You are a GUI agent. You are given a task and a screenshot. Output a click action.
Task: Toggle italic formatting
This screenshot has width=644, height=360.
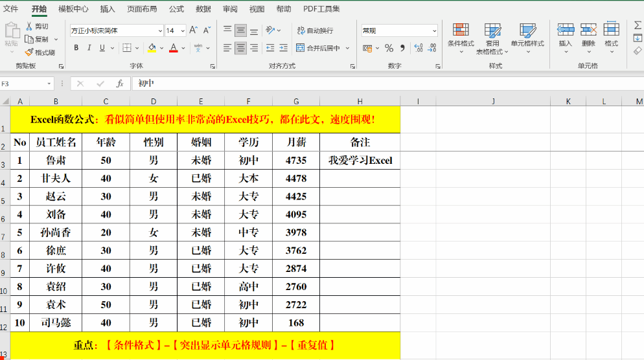[x=89, y=48]
